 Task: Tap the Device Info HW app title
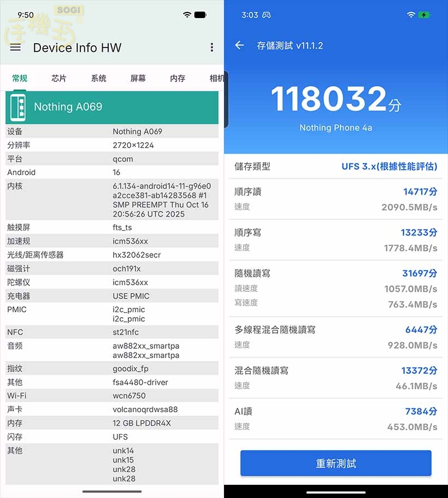78,48
